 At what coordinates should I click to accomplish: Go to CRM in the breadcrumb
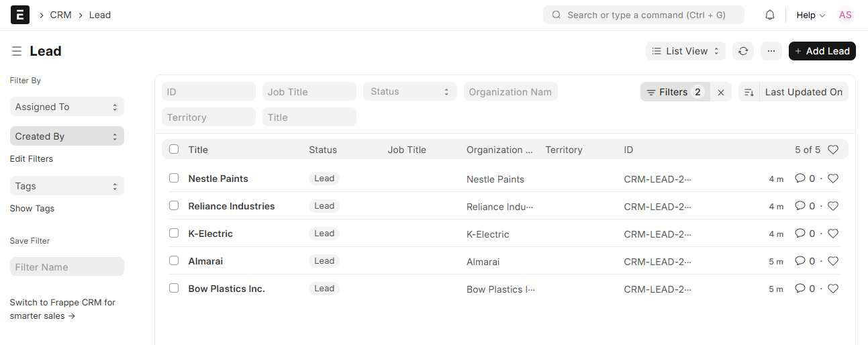60,15
